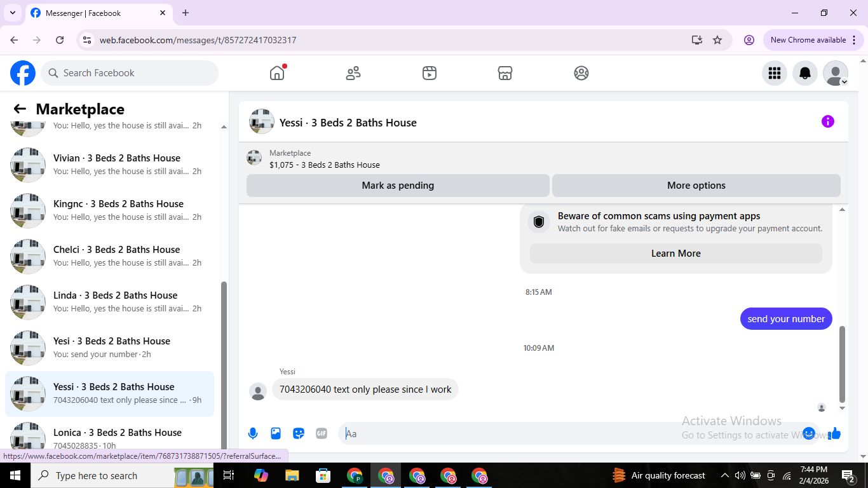This screenshot has height=488, width=868.
Task: Click the Search Facebook field
Action: point(130,73)
